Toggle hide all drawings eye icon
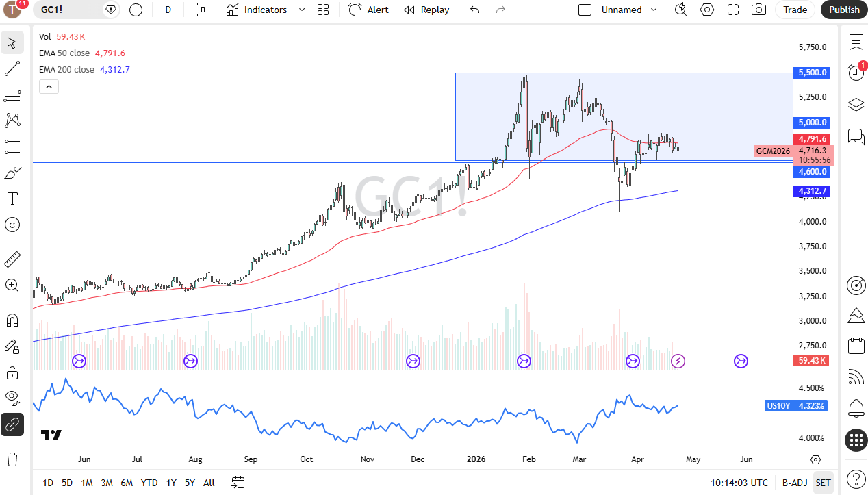 (x=12, y=398)
